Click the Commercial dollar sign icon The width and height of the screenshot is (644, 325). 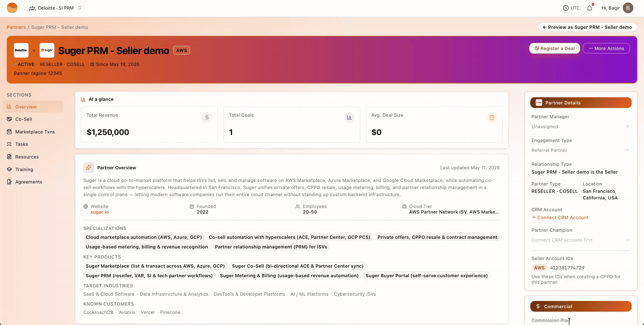pyautogui.click(x=538, y=306)
